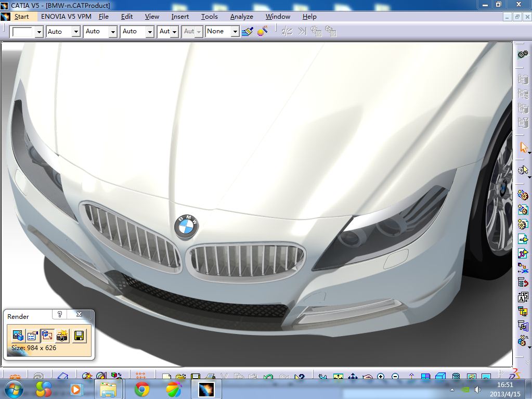This screenshot has height=399, width=532.
Task: Click the CATIA icon on the taskbar
Action: pos(206,389)
